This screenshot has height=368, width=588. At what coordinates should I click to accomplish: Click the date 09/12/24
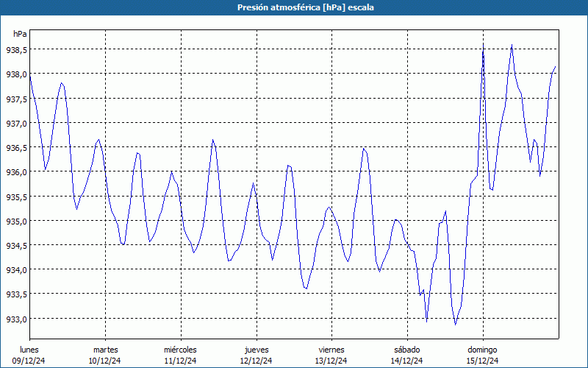tap(29, 361)
